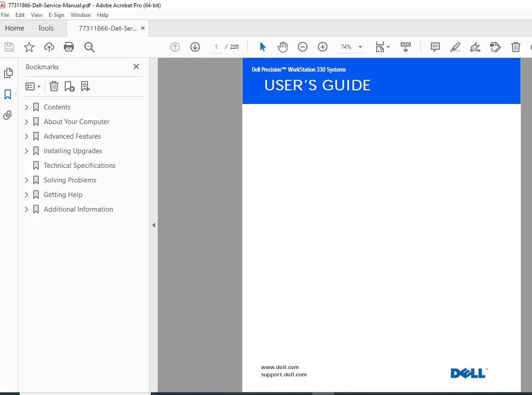Screen dimensions: 532x395
Task: Switch to the Home tab
Action: coord(15,28)
